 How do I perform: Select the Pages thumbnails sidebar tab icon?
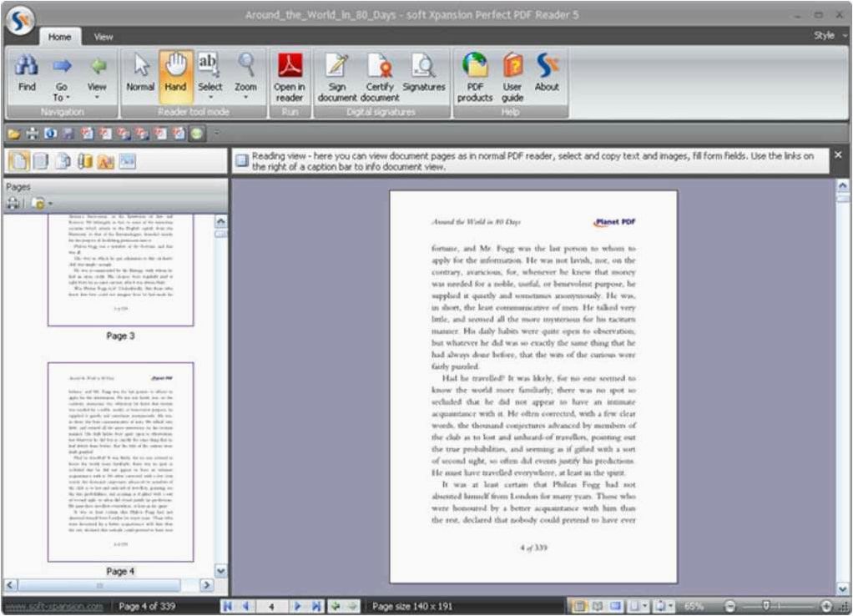[18, 161]
